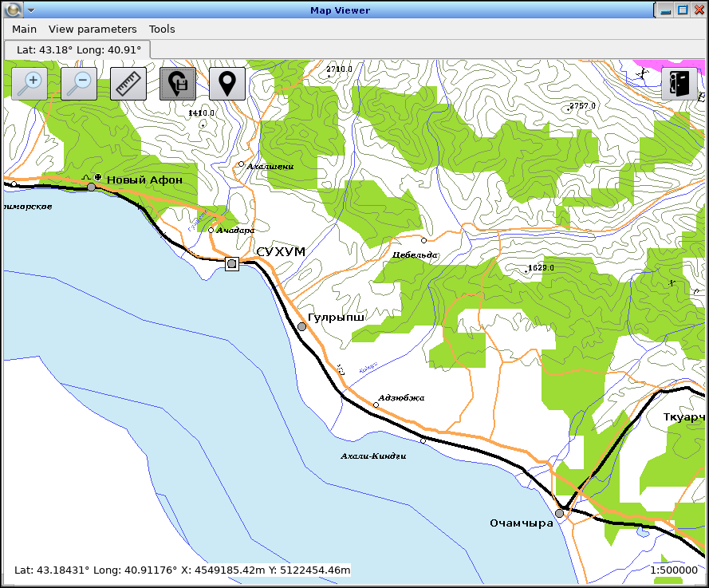Click the Гулрыпш town marker
709x588 pixels.
click(x=302, y=326)
